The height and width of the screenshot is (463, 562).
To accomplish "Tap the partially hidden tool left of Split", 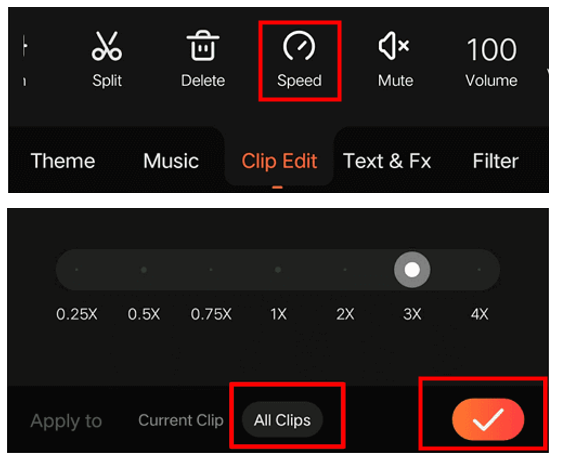I will point(24,59).
